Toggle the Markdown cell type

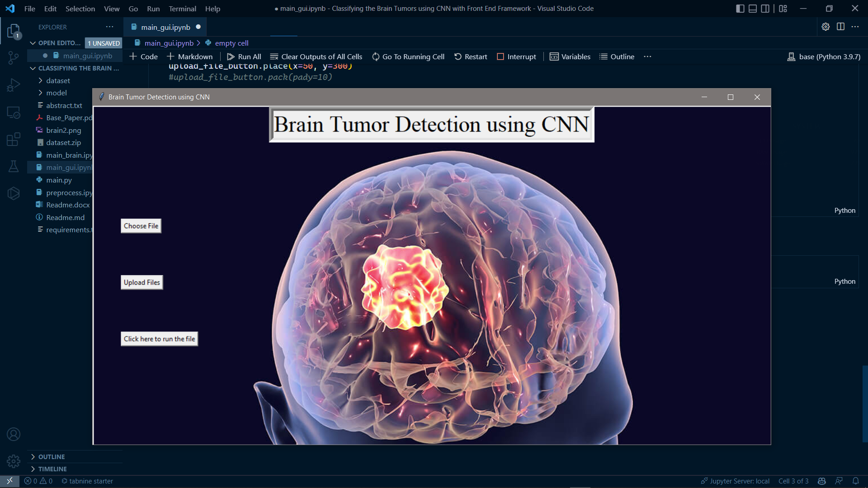click(190, 56)
